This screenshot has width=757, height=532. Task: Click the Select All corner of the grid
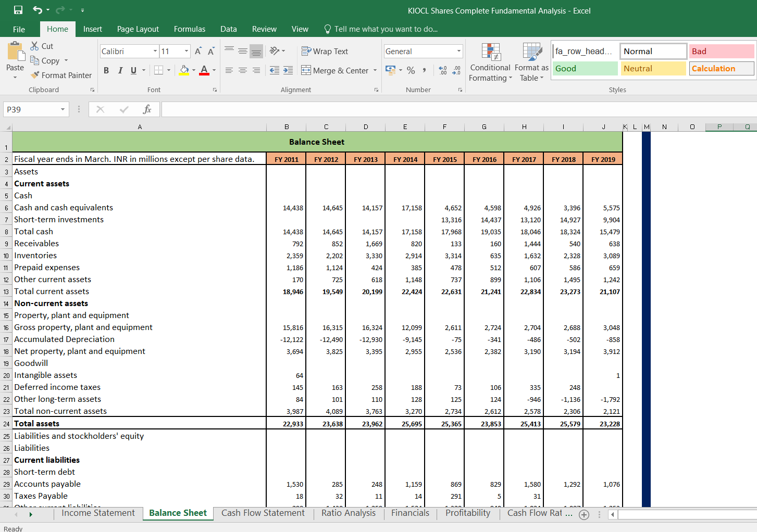[x=6, y=127]
